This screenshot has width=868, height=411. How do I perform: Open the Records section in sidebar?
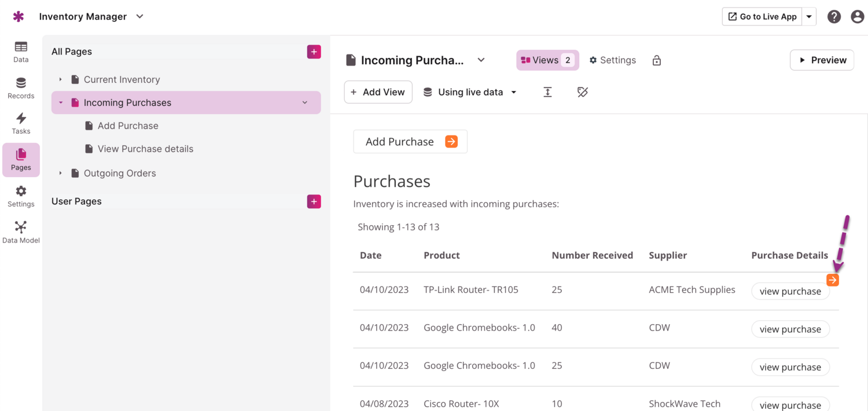(21, 88)
